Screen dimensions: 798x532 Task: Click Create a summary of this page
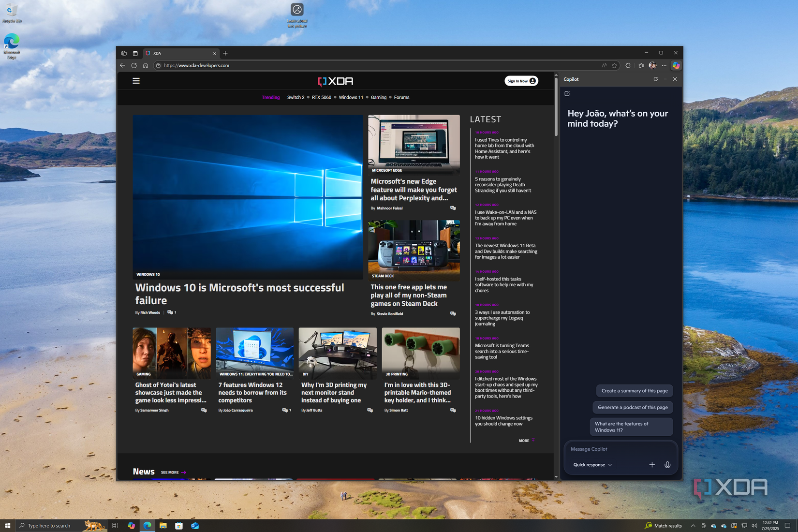pos(634,390)
